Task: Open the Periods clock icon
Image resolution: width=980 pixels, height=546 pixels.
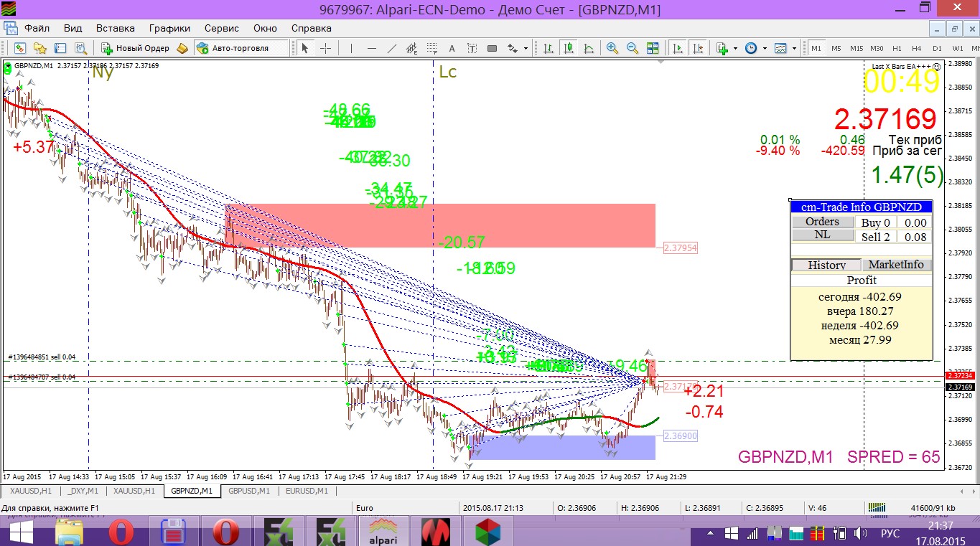Action: pos(750,48)
